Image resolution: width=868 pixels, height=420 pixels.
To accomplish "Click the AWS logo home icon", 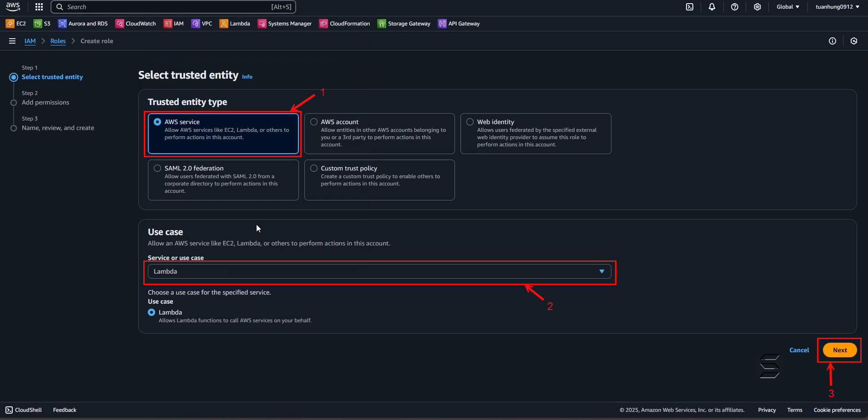I will [x=13, y=7].
